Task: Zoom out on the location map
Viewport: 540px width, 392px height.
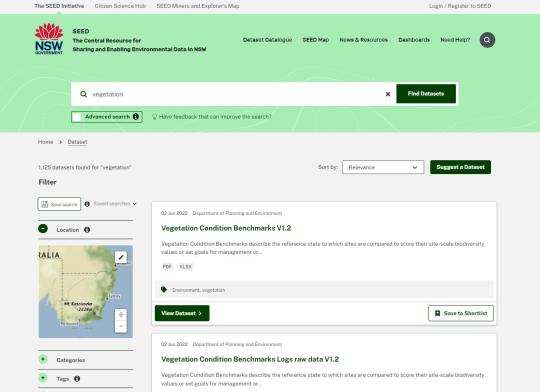Action: [x=121, y=327]
